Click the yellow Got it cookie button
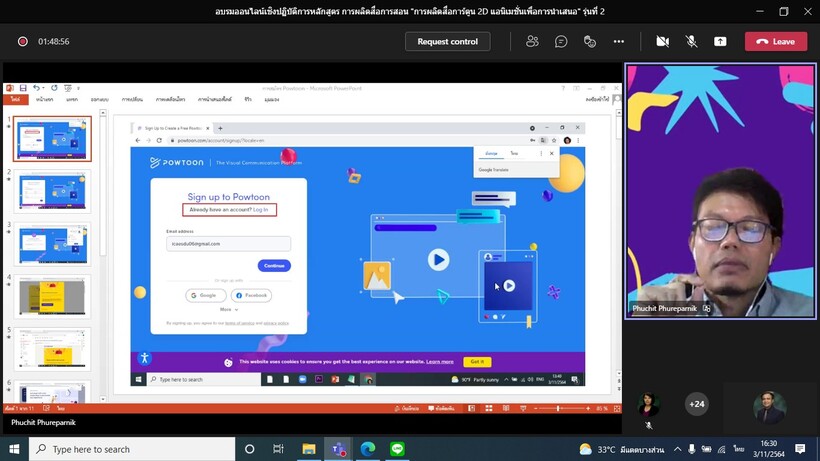 point(477,362)
